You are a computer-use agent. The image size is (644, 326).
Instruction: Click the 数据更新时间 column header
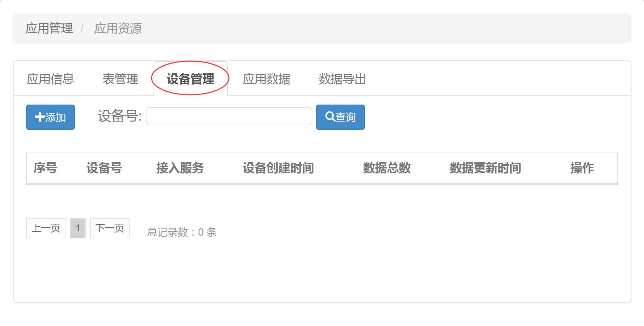(x=485, y=168)
